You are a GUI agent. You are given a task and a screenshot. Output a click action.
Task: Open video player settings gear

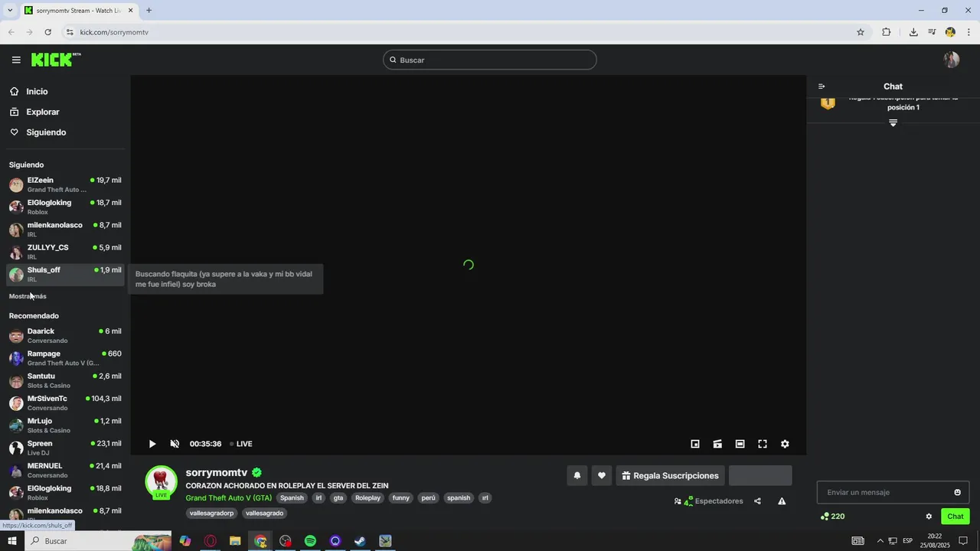pos(785,444)
